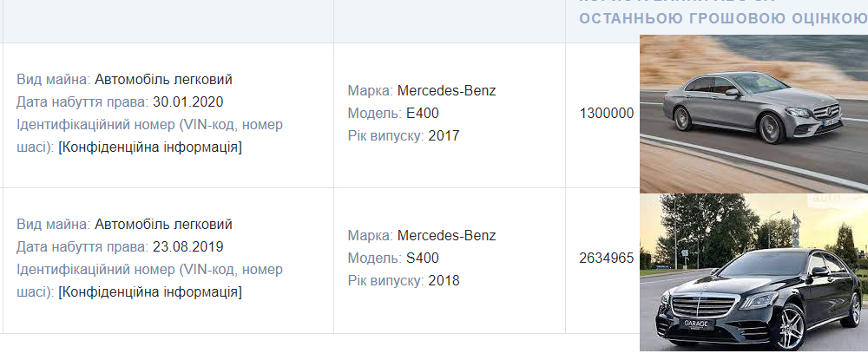Select the E400 model text
This screenshot has height=360, width=868.
click(423, 114)
